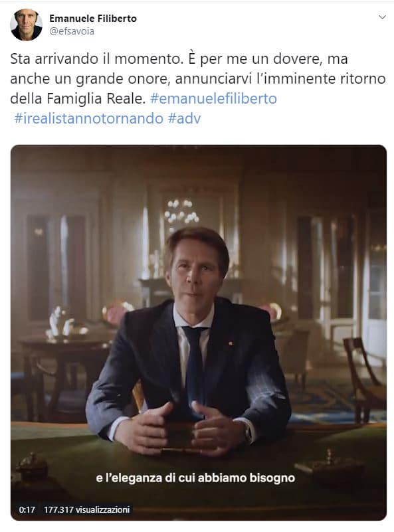Click the @efsavoia handle
Viewport: 394px width, 532px height.
click(x=72, y=31)
